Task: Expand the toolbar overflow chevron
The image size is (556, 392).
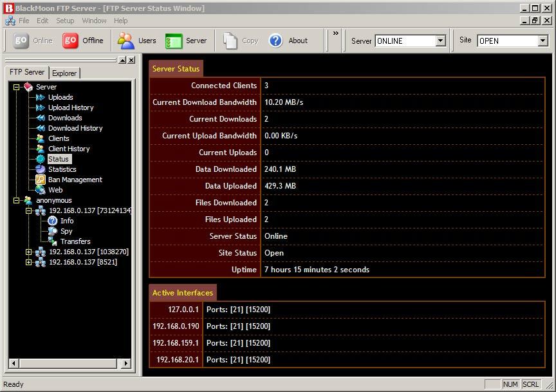Action: tap(335, 33)
